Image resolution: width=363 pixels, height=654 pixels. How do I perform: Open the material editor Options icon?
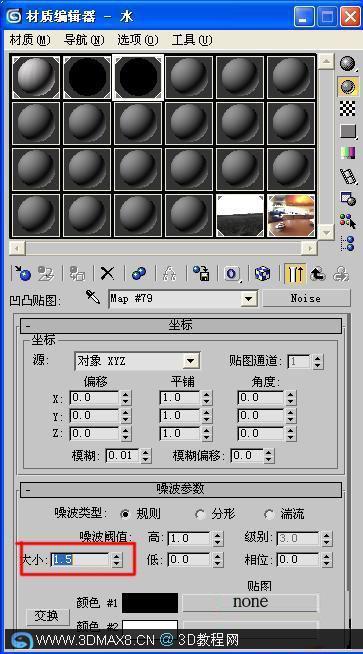click(x=347, y=199)
